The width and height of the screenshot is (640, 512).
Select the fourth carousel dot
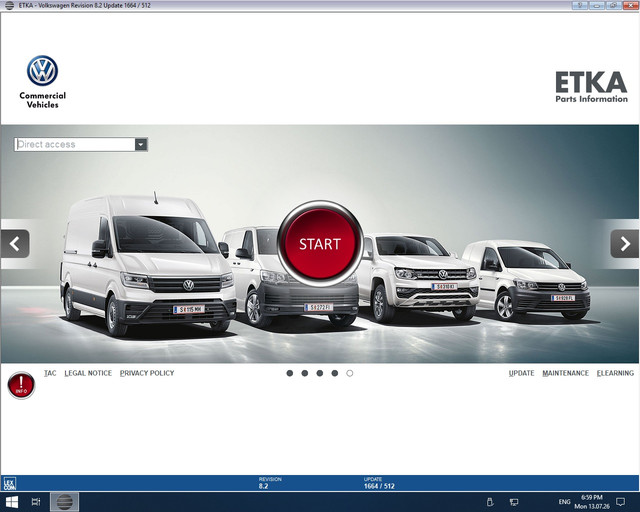tap(335, 373)
